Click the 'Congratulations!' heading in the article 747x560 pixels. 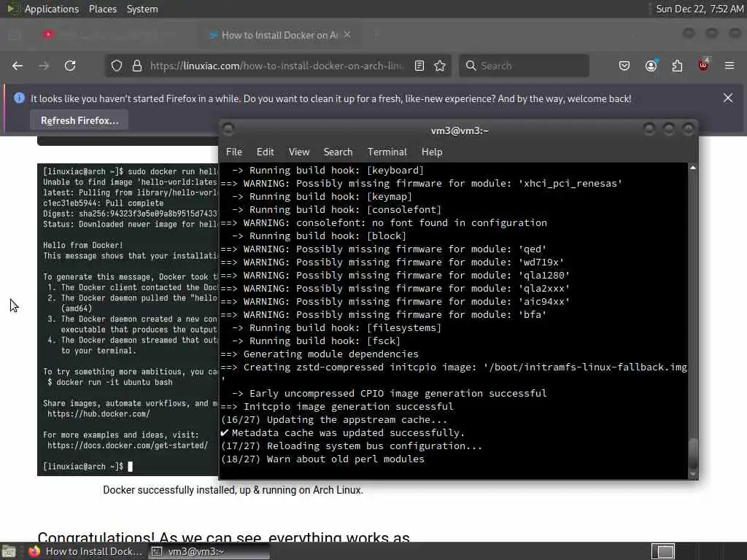[223, 536]
